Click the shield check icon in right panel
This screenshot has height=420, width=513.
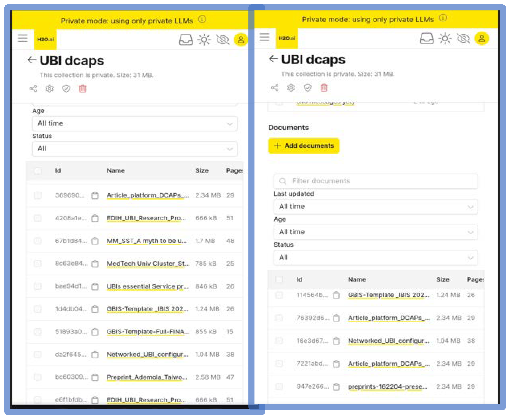tap(308, 88)
